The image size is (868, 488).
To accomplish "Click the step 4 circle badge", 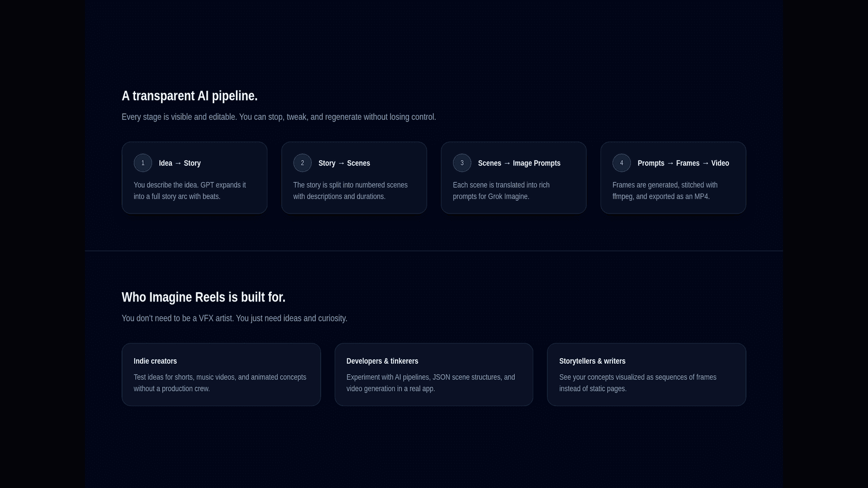I will (x=621, y=163).
